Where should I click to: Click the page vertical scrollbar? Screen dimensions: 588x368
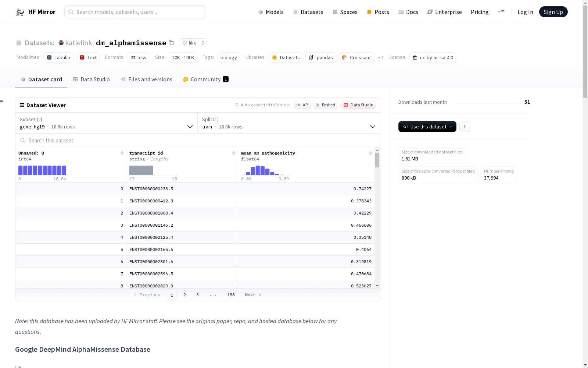pyautogui.click(x=585, y=52)
